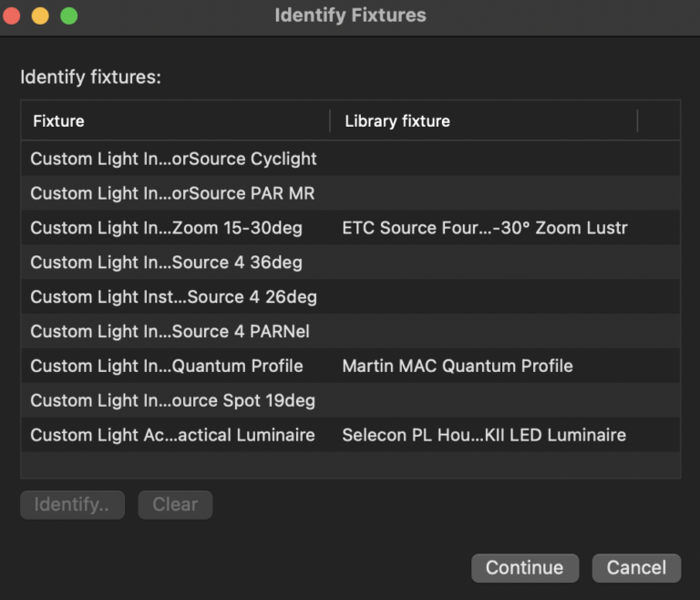
Task: Select the Source 4 26deg fixture row
Action: [173, 297]
